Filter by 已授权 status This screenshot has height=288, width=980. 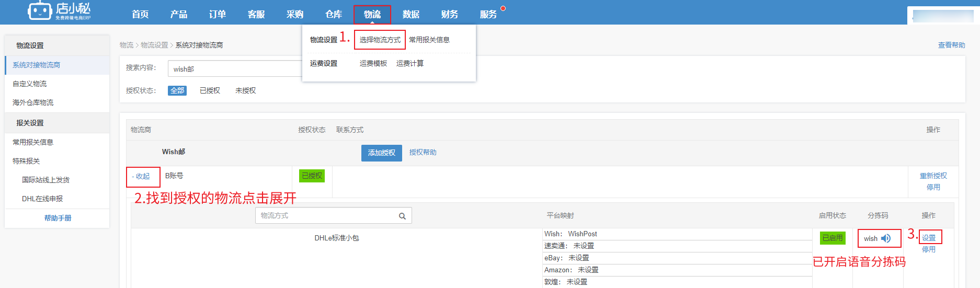[x=210, y=90]
